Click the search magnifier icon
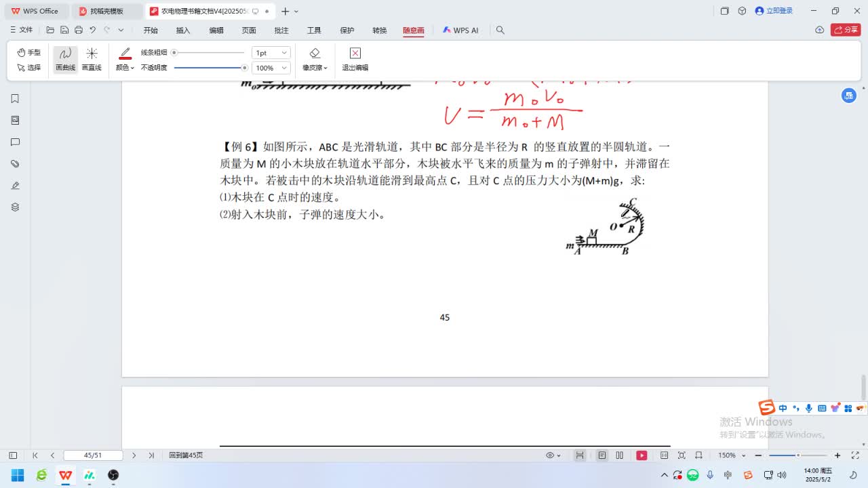868x488 pixels. (x=500, y=30)
